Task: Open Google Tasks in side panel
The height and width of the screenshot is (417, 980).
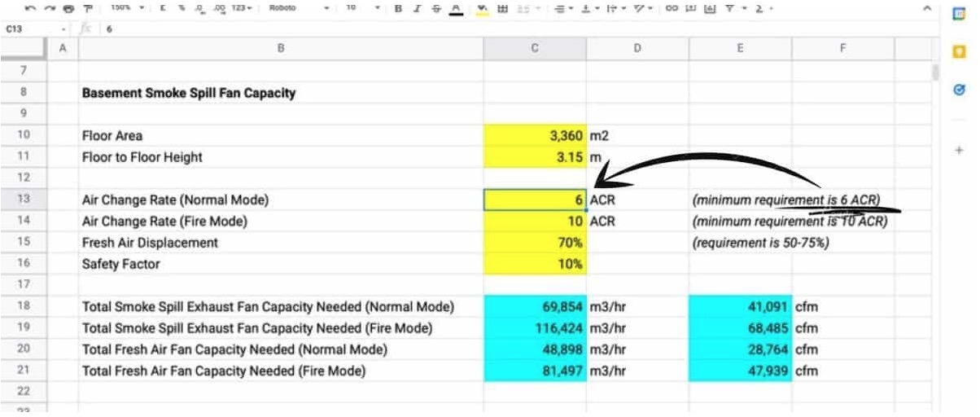Action: coord(959,90)
